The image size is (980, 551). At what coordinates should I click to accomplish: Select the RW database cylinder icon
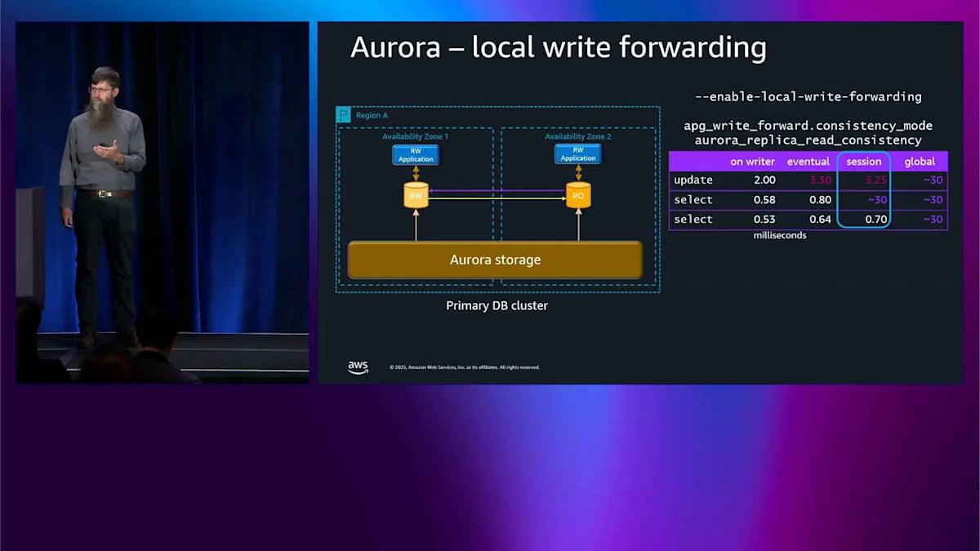pyautogui.click(x=416, y=195)
